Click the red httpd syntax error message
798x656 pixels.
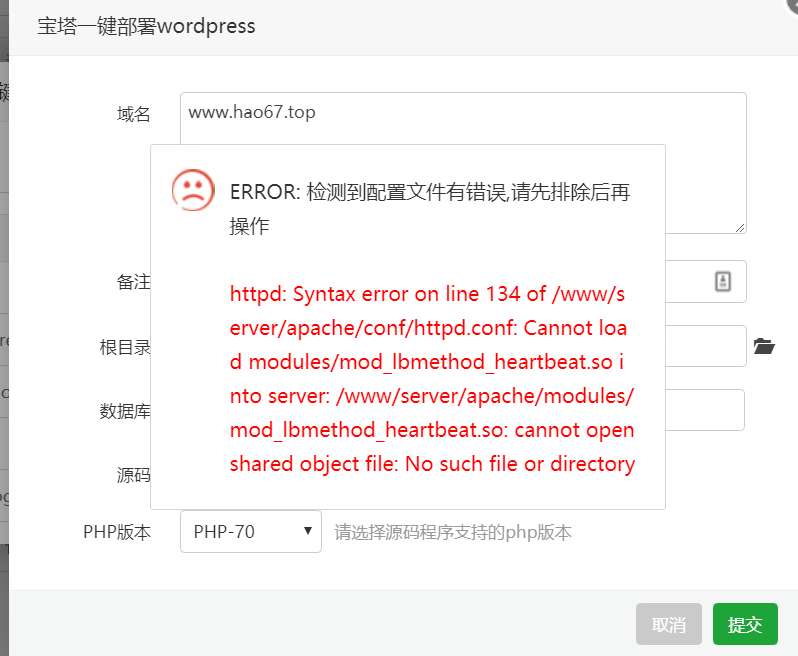(x=432, y=379)
